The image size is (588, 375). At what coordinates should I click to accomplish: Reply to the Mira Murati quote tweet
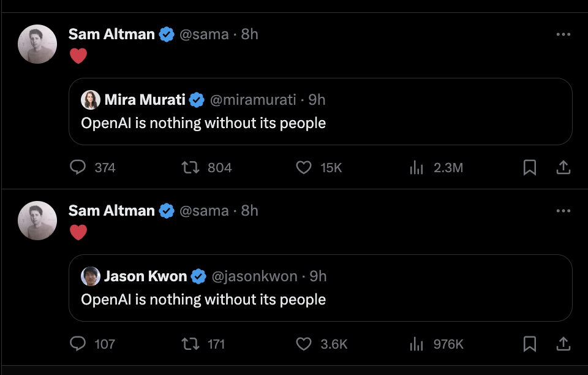point(78,167)
